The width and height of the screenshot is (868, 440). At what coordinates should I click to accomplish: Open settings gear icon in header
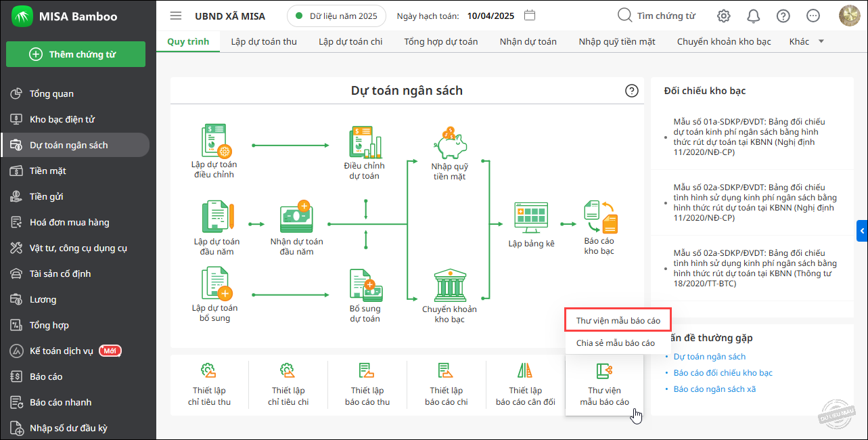[x=724, y=16]
